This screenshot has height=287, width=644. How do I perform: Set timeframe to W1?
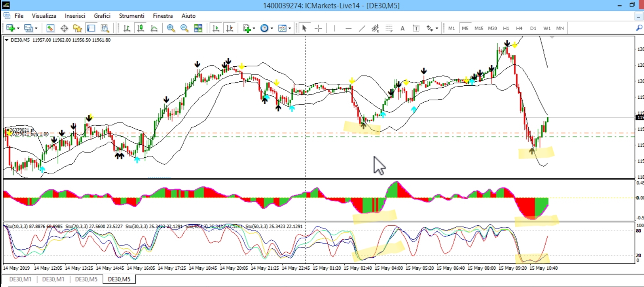(x=547, y=28)
